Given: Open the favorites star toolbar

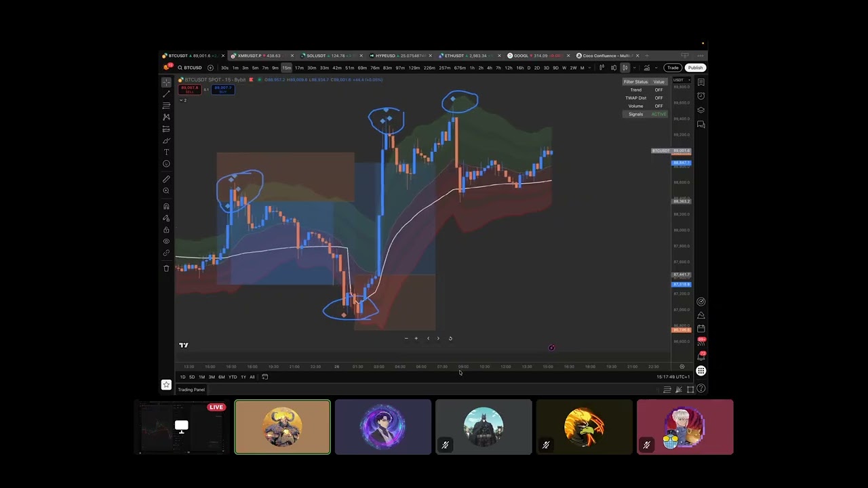Looking at the screenshot, I should point(166,384).
